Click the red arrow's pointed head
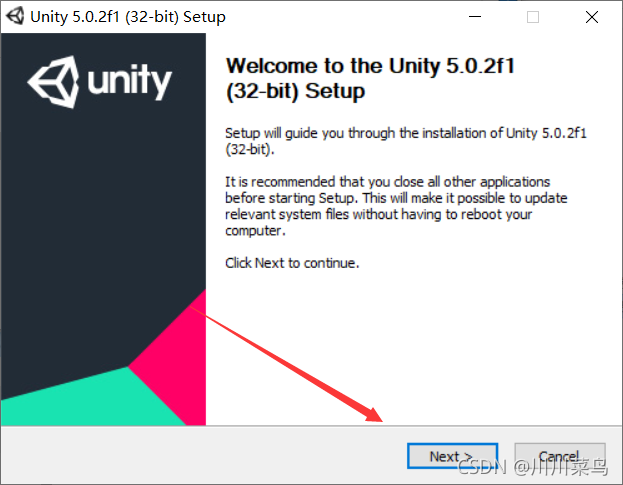The image size is (623, 485). coord(373,415)
